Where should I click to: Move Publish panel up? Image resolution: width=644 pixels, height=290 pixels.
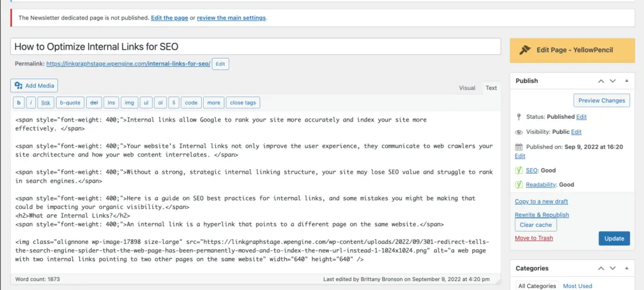click(601, 81)
